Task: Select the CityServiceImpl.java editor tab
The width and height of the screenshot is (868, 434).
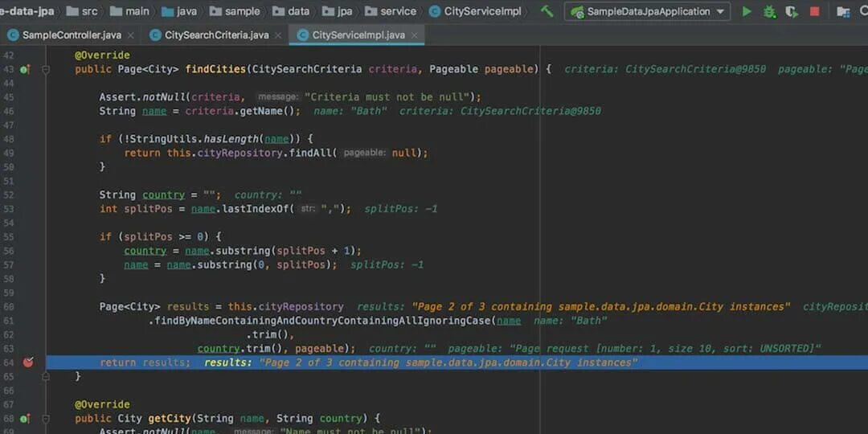Action: pos(358,35)
